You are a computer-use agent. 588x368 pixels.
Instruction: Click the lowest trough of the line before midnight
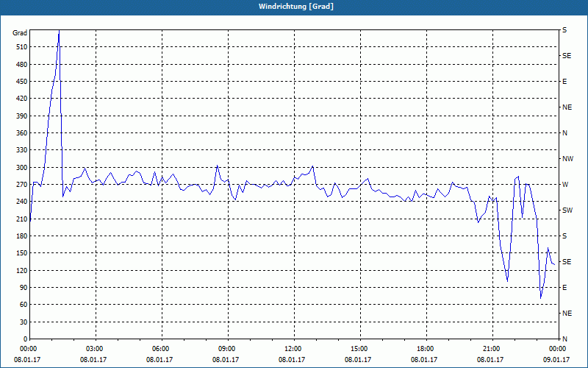click(540, 298)
